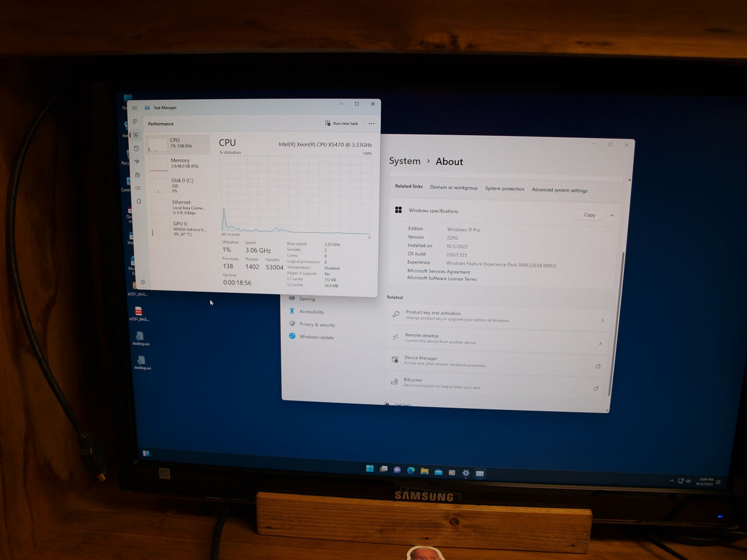Open System protection link
This screenshot has width=747, height=560.
click(x=504, y=189)
